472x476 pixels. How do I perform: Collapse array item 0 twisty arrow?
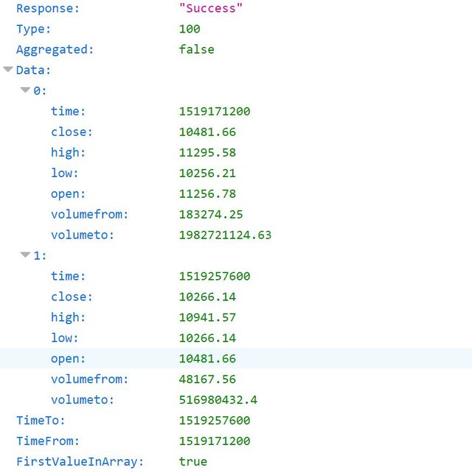click(26, 91)
